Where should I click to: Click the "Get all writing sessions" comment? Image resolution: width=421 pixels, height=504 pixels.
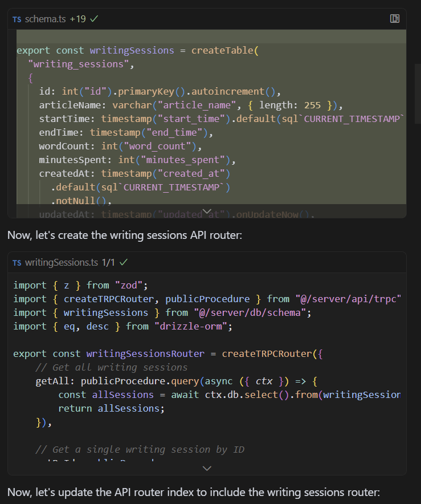pos(111,367)
